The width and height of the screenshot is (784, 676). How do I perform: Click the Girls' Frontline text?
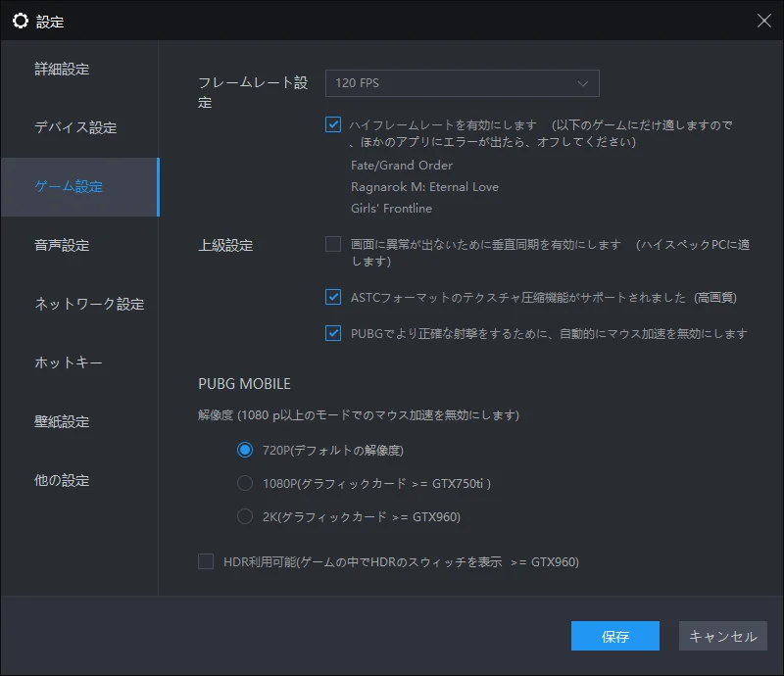click(391, 208)
